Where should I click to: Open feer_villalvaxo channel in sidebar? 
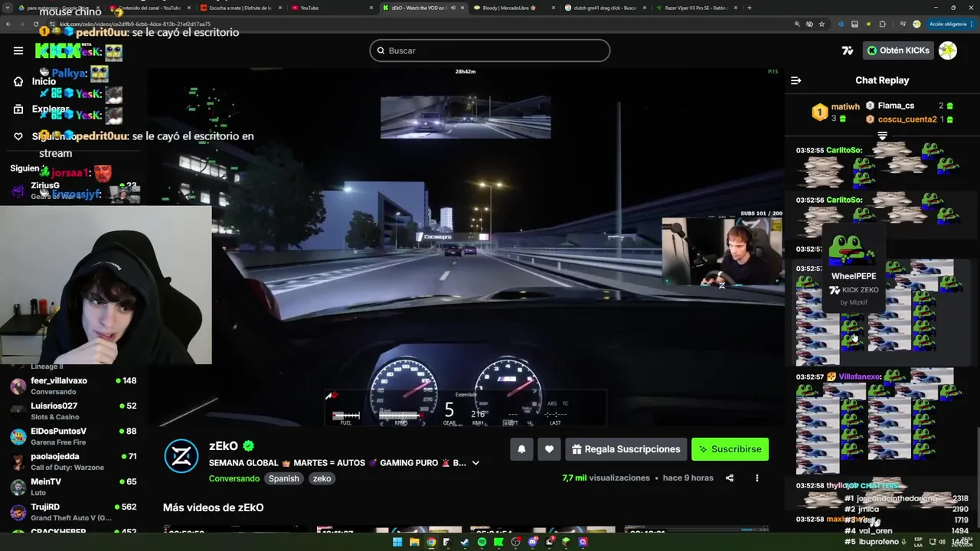73,386
